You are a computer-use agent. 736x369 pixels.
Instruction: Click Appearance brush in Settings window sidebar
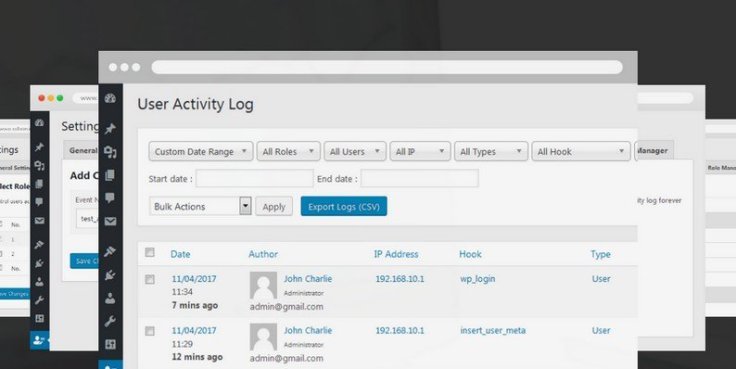pos(39,245)
